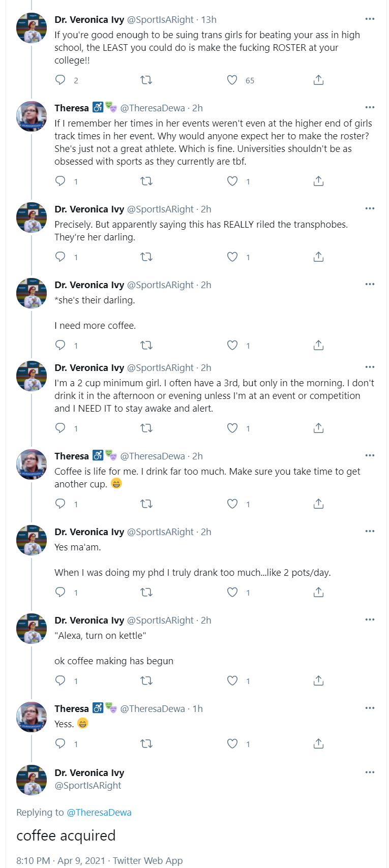This screenshot has width=389, height=868.
Task: Share the 'Alexa, turn on kettle' tweet
Action: [x=318, y=680]
